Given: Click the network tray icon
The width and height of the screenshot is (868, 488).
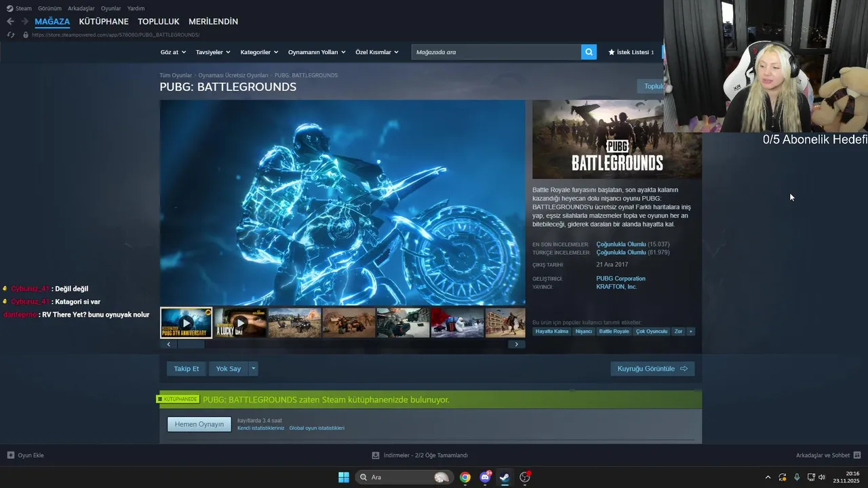Looking at the screenshot, I should click(x=811, y=477).
